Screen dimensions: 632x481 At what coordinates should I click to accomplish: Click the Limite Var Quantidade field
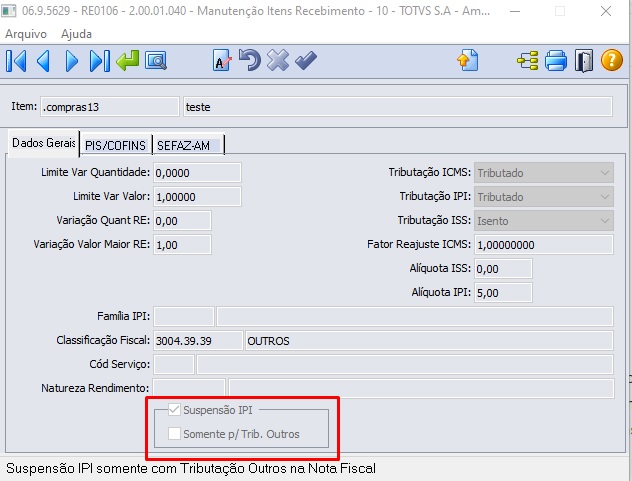(x=197, y=173)
